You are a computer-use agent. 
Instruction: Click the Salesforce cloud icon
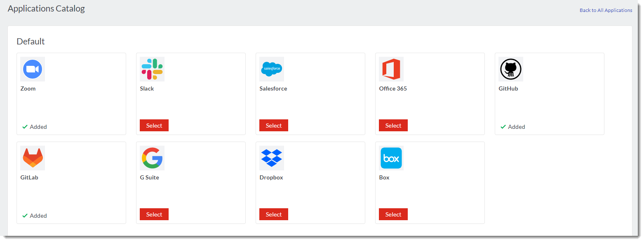[x=272, y=69]
